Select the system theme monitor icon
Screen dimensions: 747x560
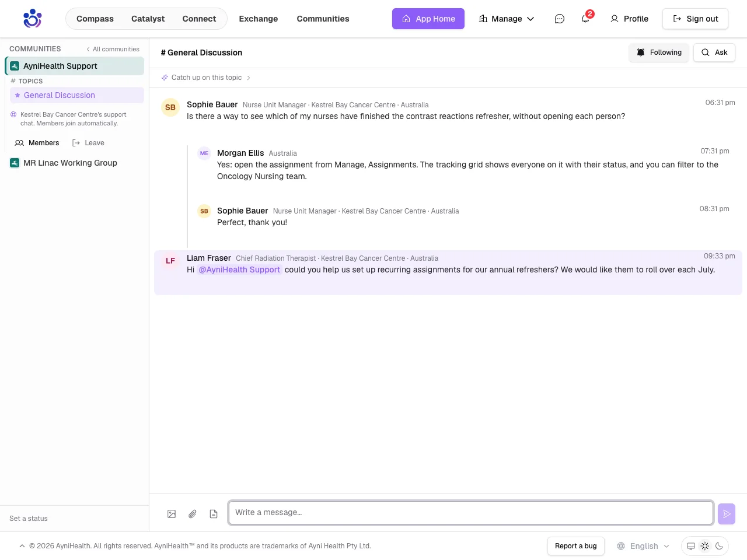tap(691, 546)
